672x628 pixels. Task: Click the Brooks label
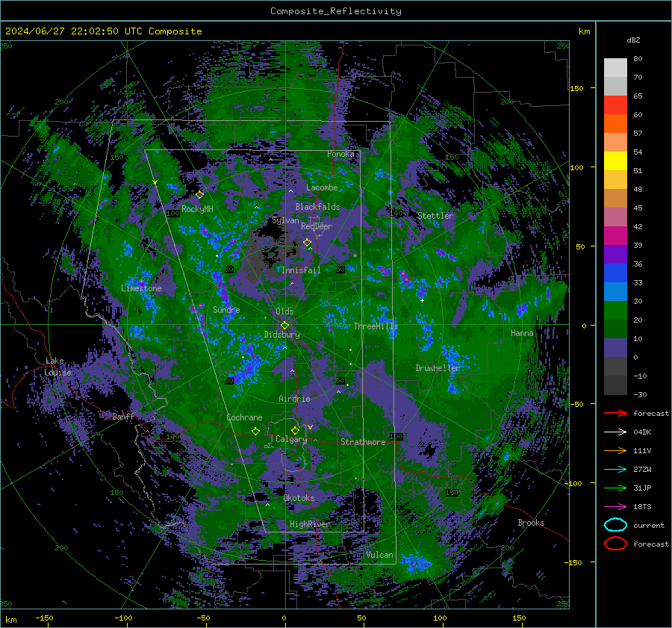(x=531, y=523)
